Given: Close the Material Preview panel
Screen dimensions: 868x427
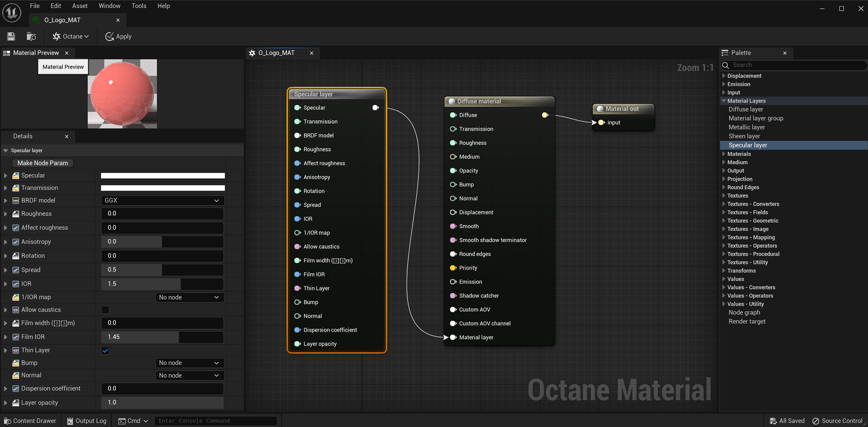Looking at the screenshot, I should click(x=67, y=53).
